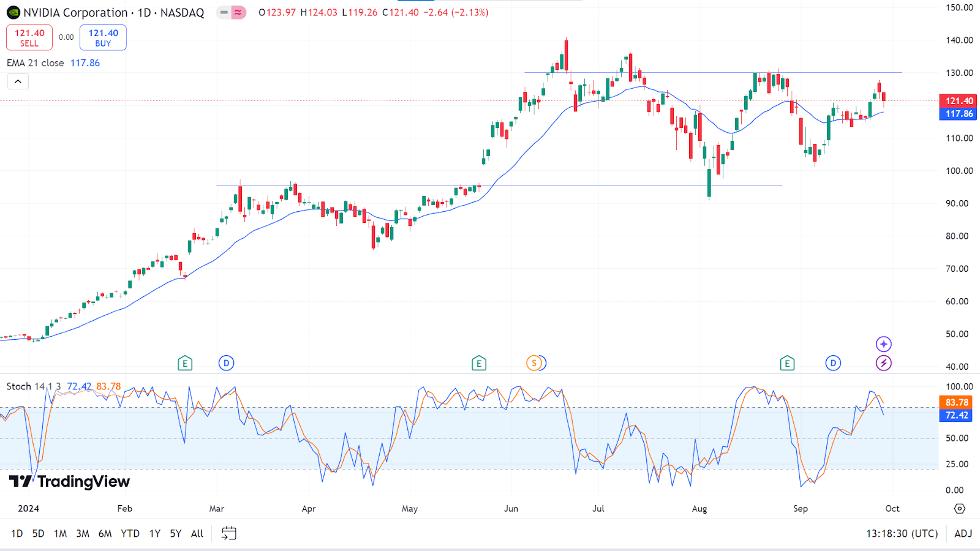Click the Stoch 14 1 3 indicator label
The image size is (980, 551).
[x=34, y=386]
